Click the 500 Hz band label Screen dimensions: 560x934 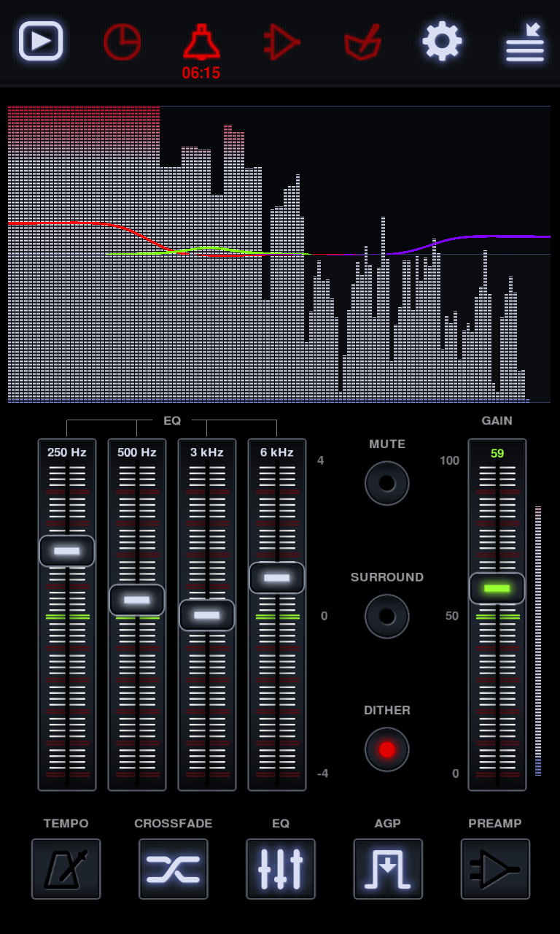point(137,452)
